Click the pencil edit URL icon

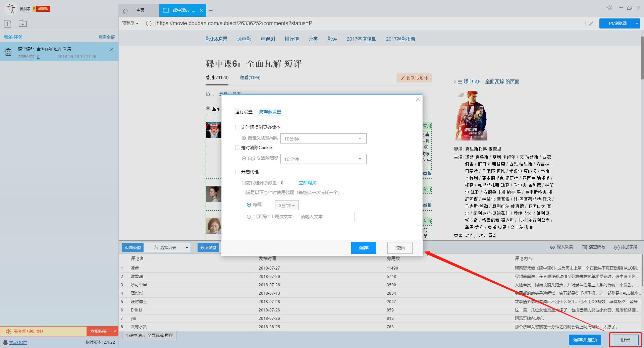tap(591, 23)
